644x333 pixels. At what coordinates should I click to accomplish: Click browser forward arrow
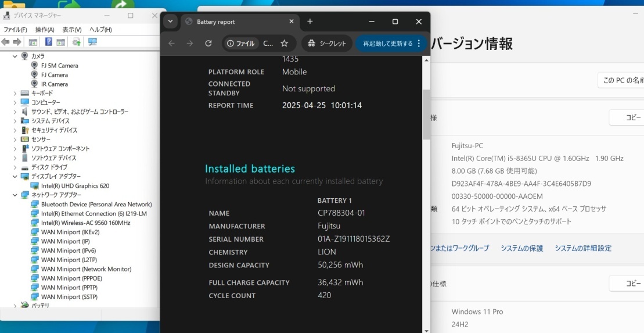[x=190, y=43]
